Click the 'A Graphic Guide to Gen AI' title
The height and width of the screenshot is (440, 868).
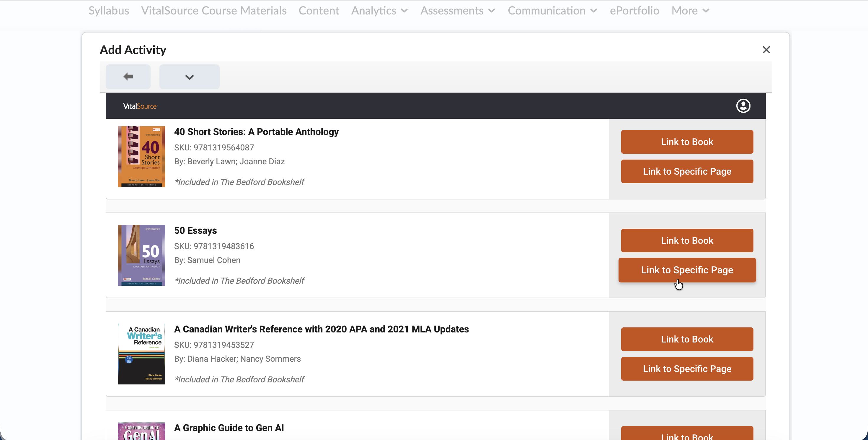[x=229, y=428]
